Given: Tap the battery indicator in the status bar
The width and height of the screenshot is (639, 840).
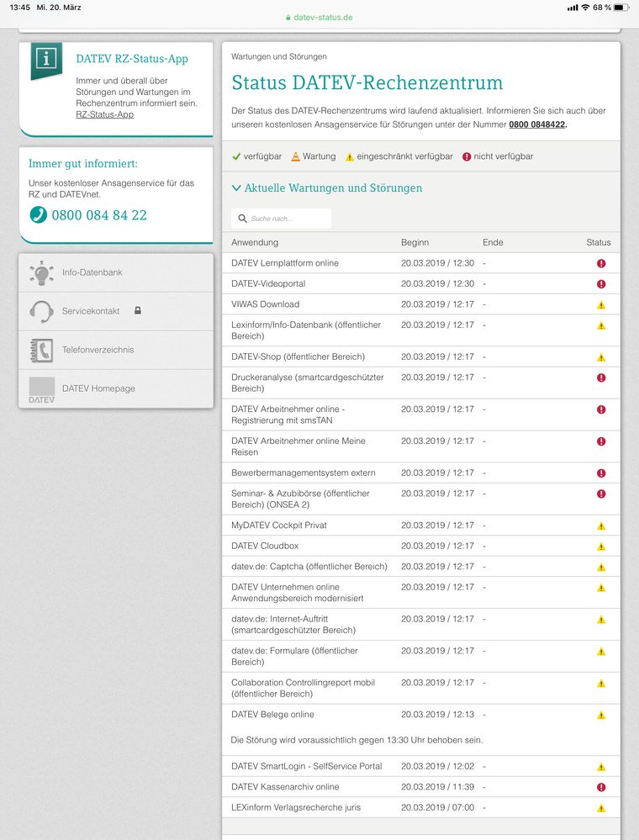Looking at the screenshot, I should click(x=621, y=8).
